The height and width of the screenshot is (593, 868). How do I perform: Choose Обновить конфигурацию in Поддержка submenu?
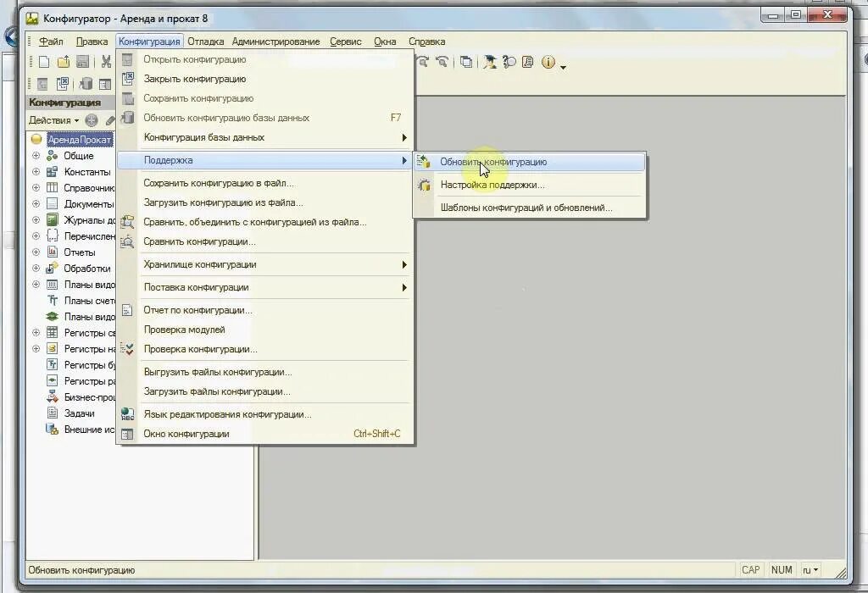(x=530, y=162)
